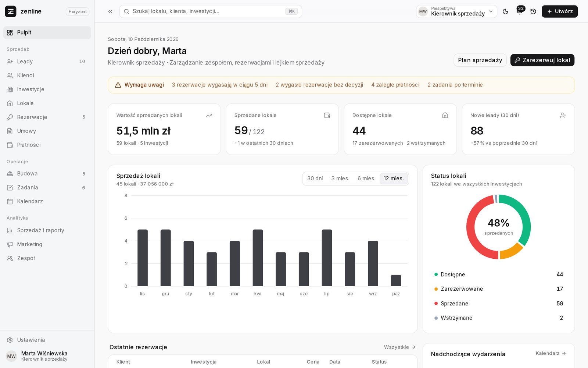The height and width of the screenshot is (368, 588).
Task: Toggle dark mode moon icon
Action: 506,11
